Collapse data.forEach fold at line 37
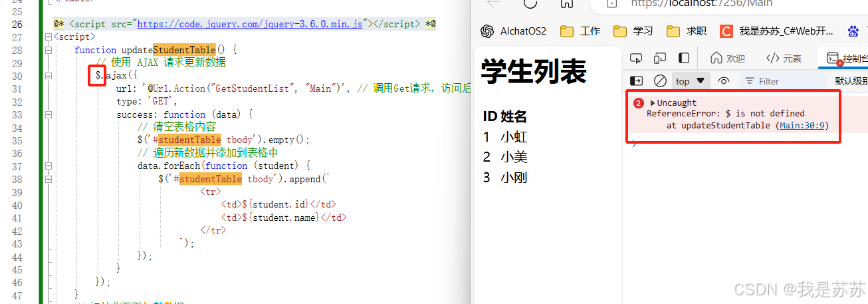 (x=48, y=166)
